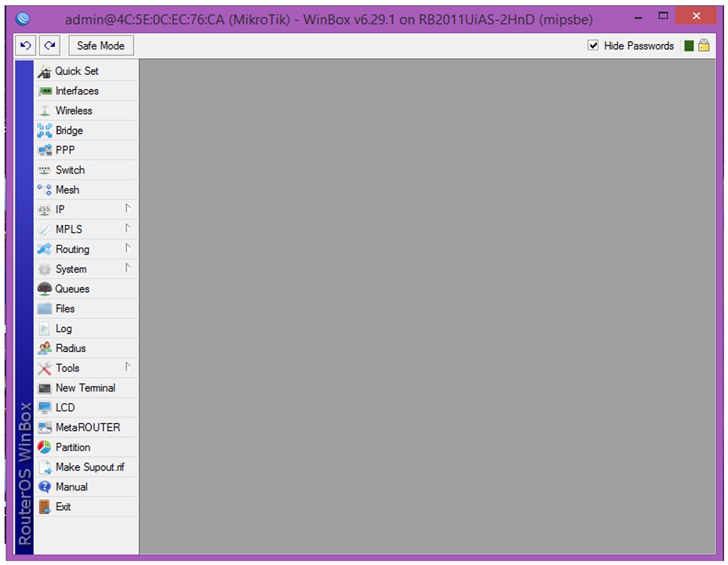The width and height of the screenshot is (728, 565).
Task: Open the MPLS menu item
Action: pos(86,229)
